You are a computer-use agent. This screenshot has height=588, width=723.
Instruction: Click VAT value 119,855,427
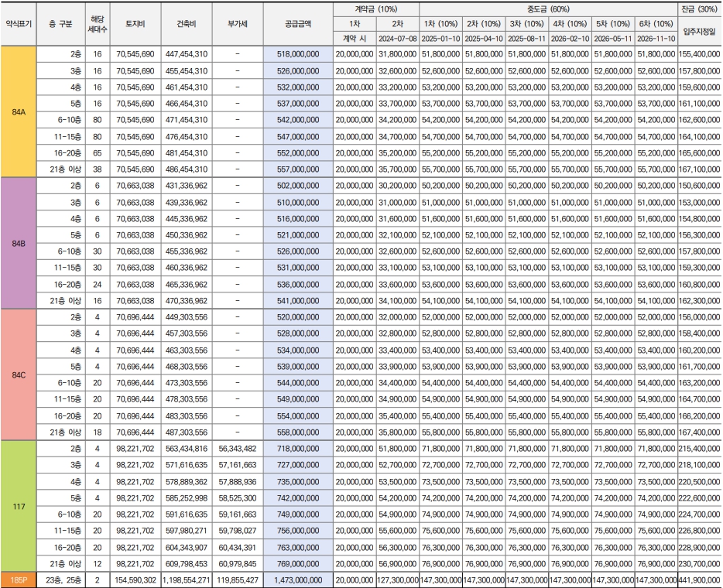pyautogui.click(x=238, y=580)
